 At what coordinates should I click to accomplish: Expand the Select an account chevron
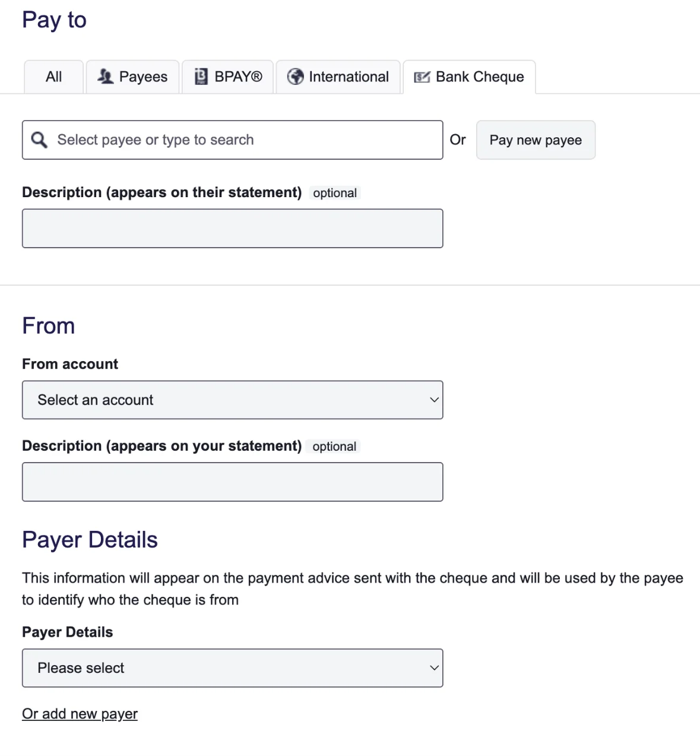433,400
